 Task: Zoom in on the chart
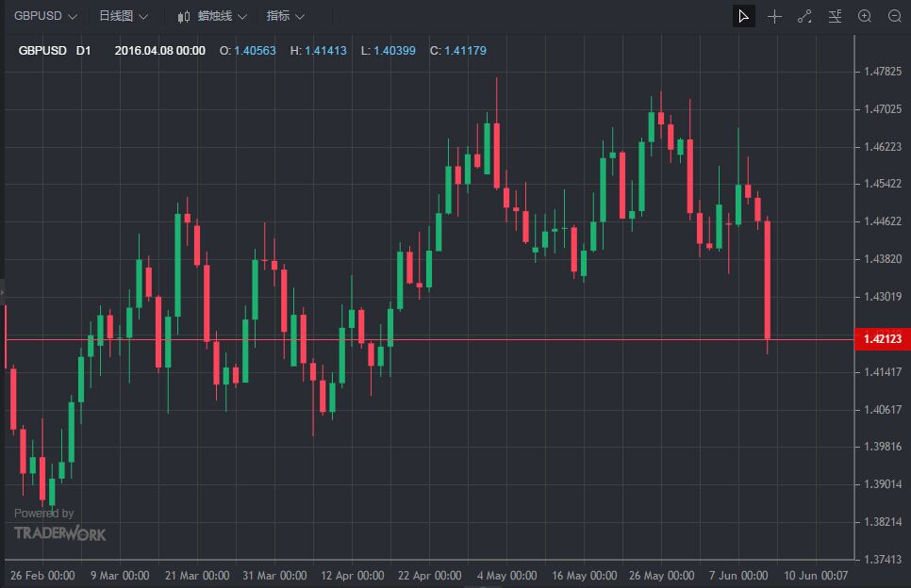(x=865, y=16)
